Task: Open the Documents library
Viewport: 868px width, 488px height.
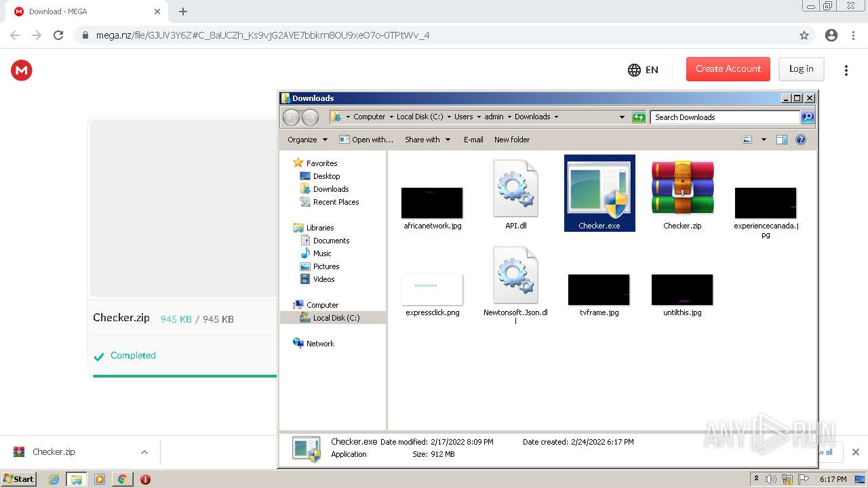Action: coord(331,241)
